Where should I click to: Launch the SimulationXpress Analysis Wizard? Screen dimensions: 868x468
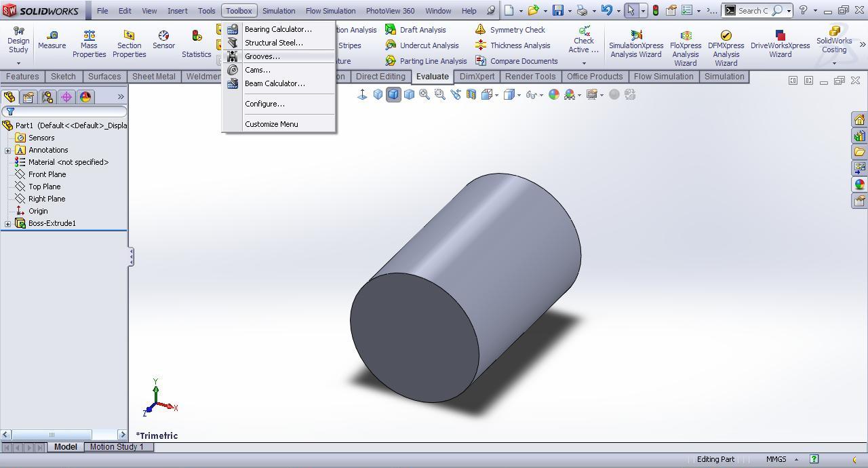click(x=635, y=41)
